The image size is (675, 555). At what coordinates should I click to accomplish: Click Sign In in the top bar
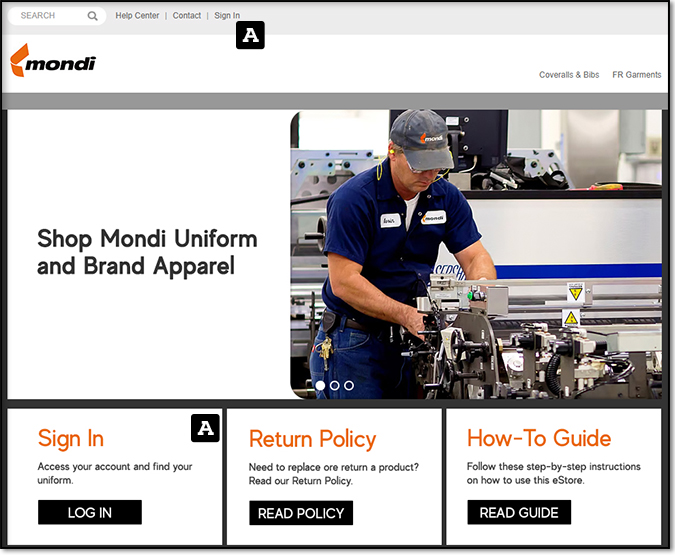[x=227, y=16]
